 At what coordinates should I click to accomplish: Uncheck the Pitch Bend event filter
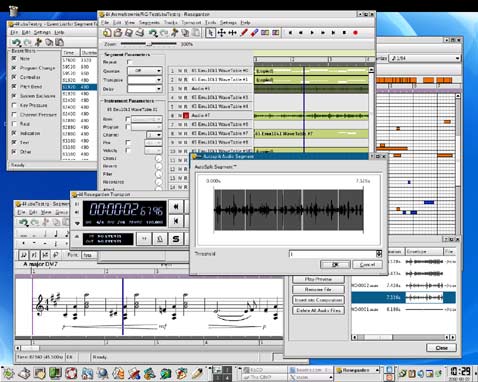pos(14,86)
